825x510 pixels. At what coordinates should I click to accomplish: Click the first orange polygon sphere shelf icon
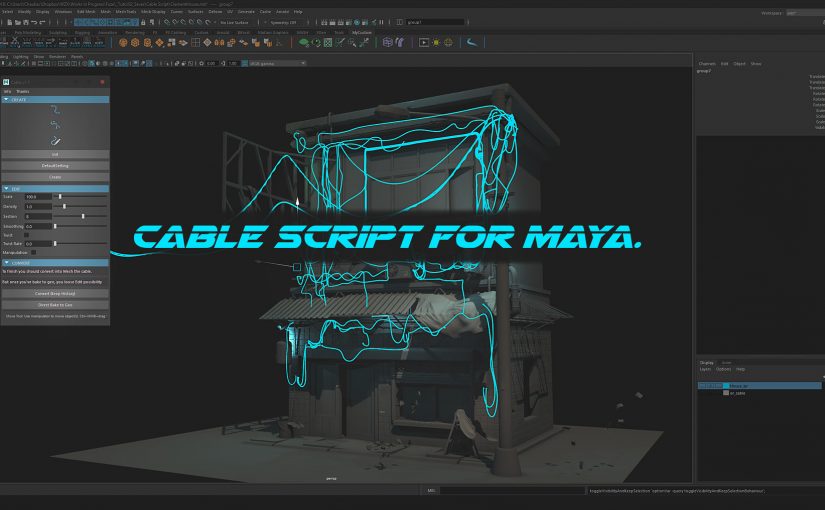pyautogui.click(x=123, y=43)
